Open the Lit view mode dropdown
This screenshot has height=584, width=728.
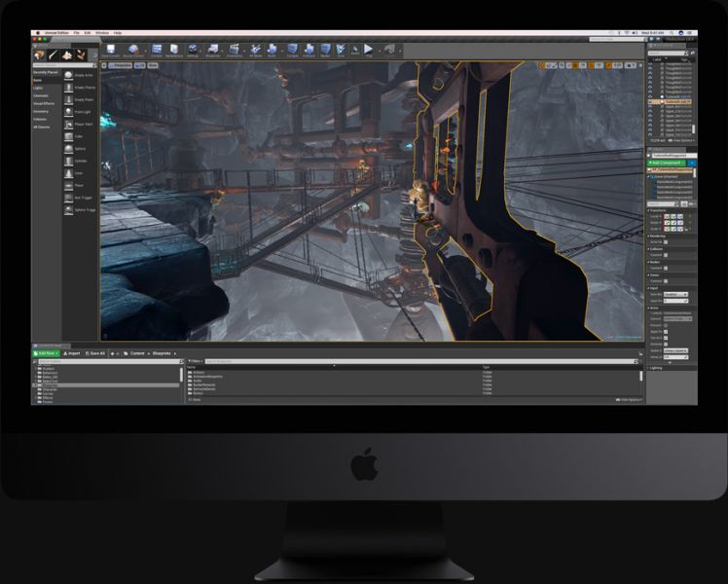[x=140, y=65]
